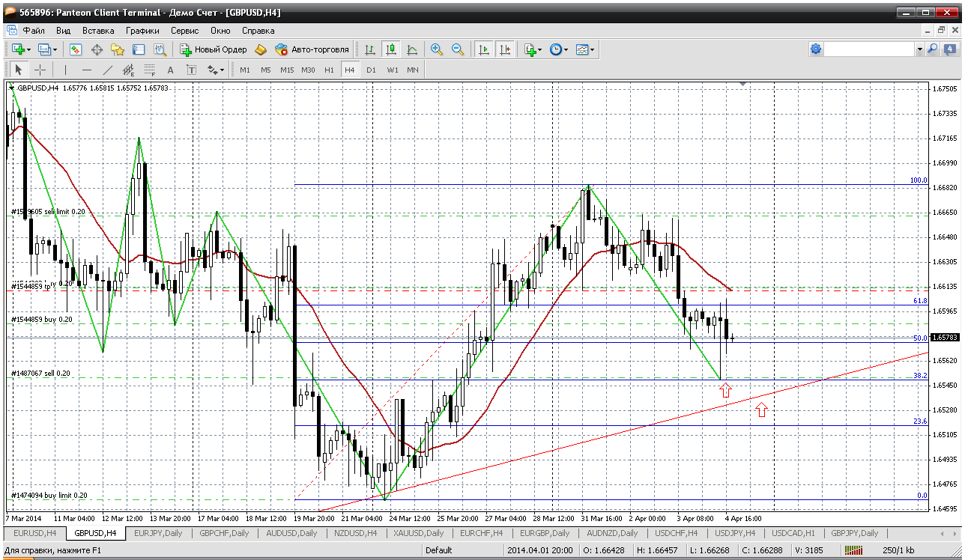
Task: Pick the trendline drawing tool
Action: tap(107, 70)
